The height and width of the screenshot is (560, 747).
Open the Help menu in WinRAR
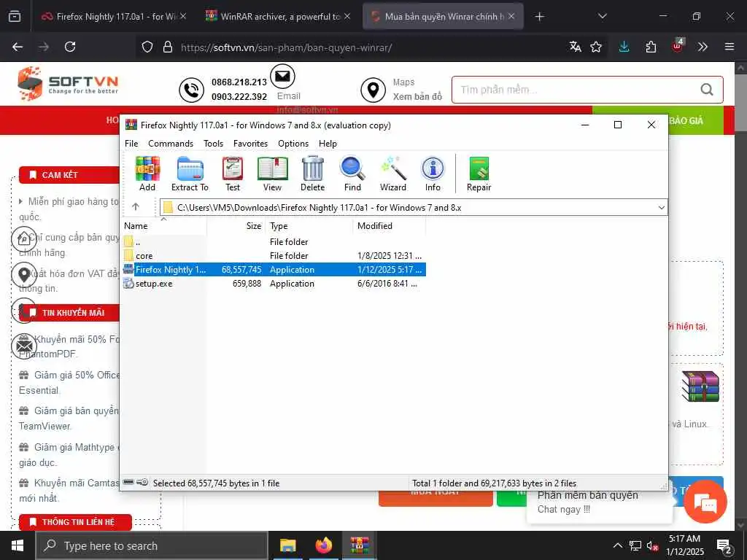tap(328, 144)
